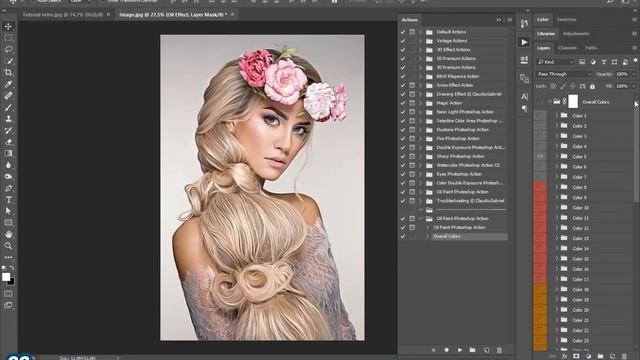Select the Brush tool
This screenshot has width=640, height=360.
pyautogui.click(x=8, y=107)
